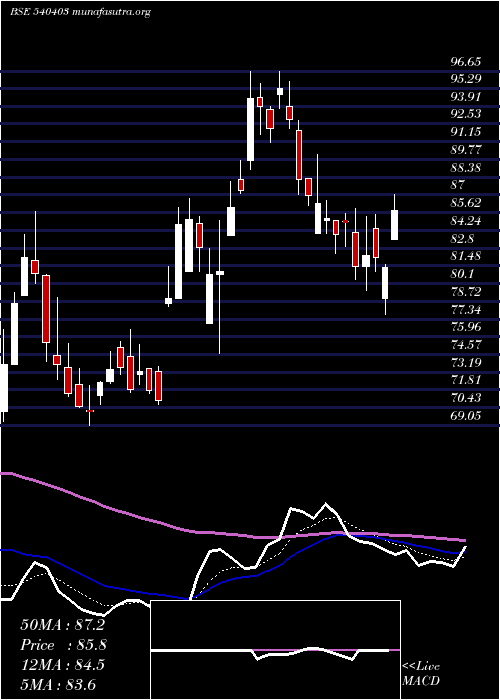This screenshot has height=700, width=500.
Task: Select the 70.43 price axis label
Action: tap(466, 398)
